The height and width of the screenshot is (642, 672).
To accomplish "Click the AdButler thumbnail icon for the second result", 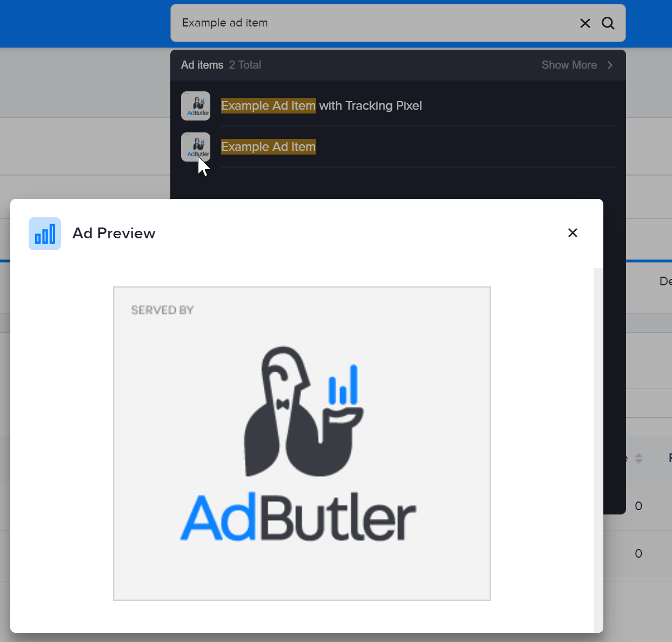I will pos(196,146).
